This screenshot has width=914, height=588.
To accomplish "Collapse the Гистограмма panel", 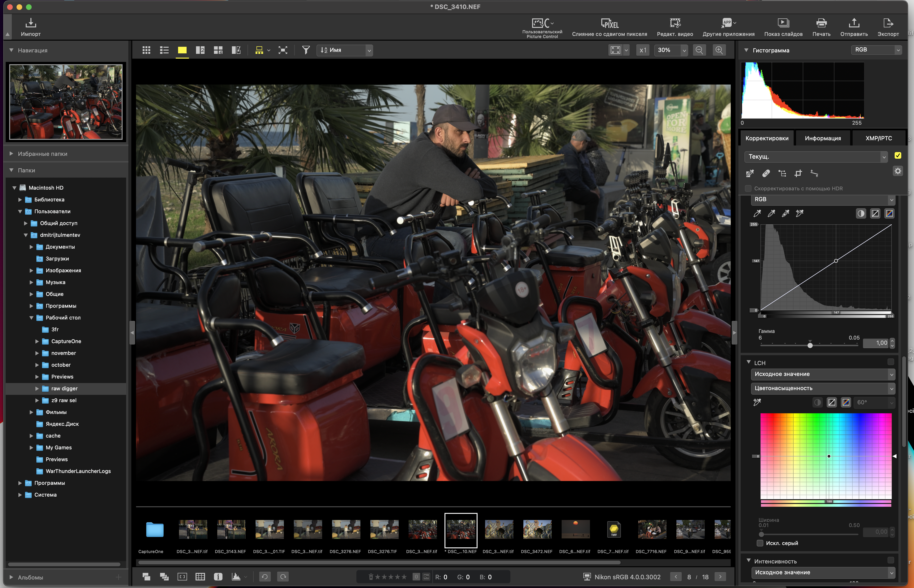I will click(x=746, y=50).
